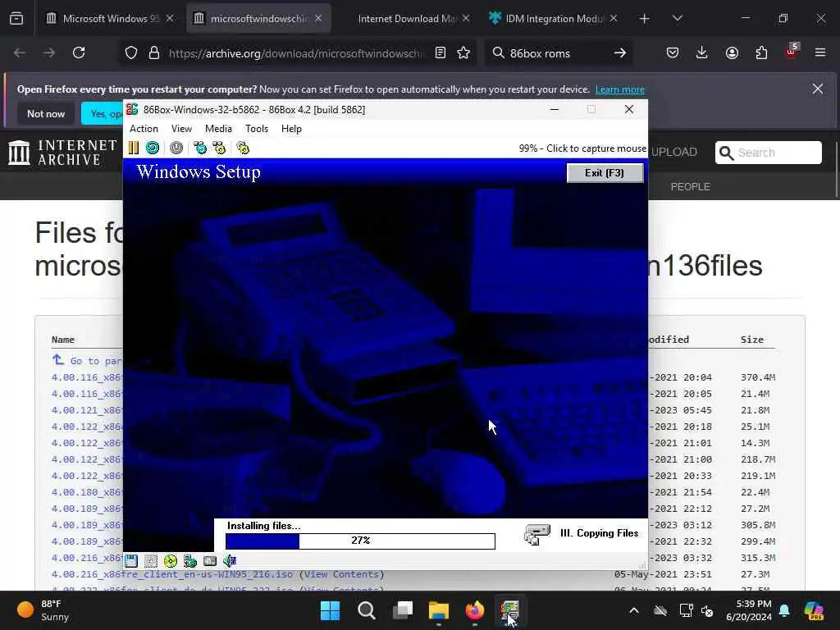Click Name column header in file list
The image size is (840, 630).
pyautogui.click(x=62, y=340)
